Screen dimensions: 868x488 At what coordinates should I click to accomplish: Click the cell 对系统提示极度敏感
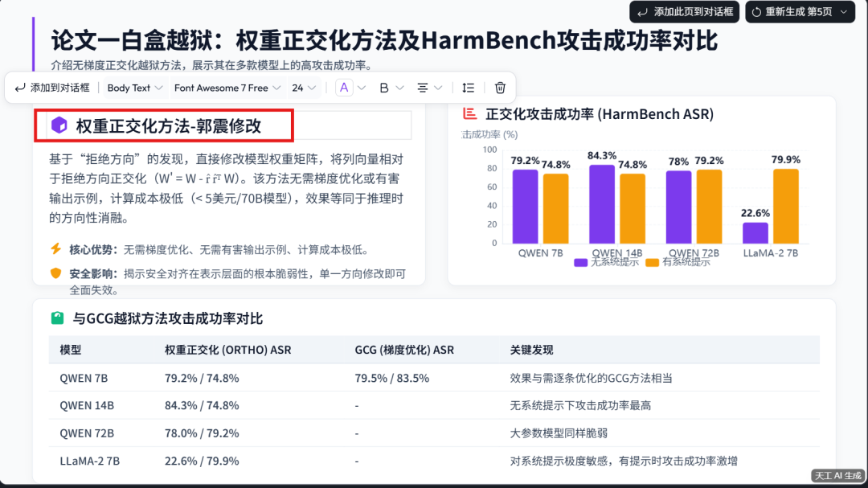click(624, 461)
